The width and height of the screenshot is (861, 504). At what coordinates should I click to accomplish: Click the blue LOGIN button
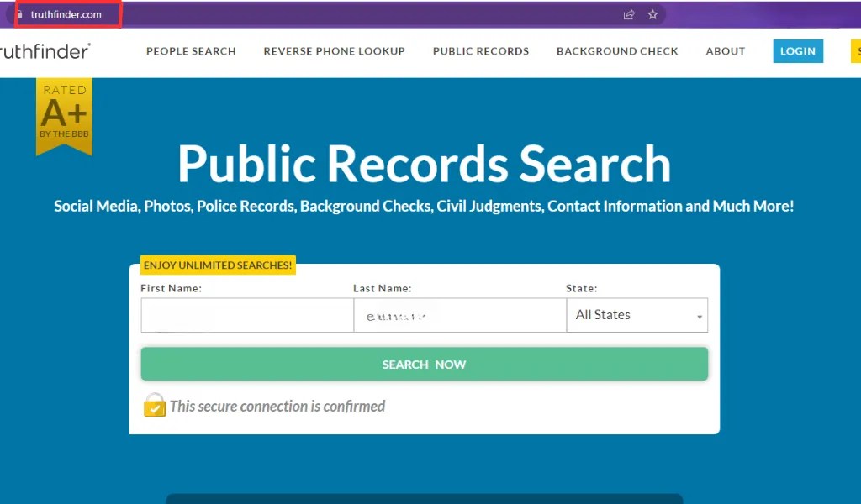[798, 51]
